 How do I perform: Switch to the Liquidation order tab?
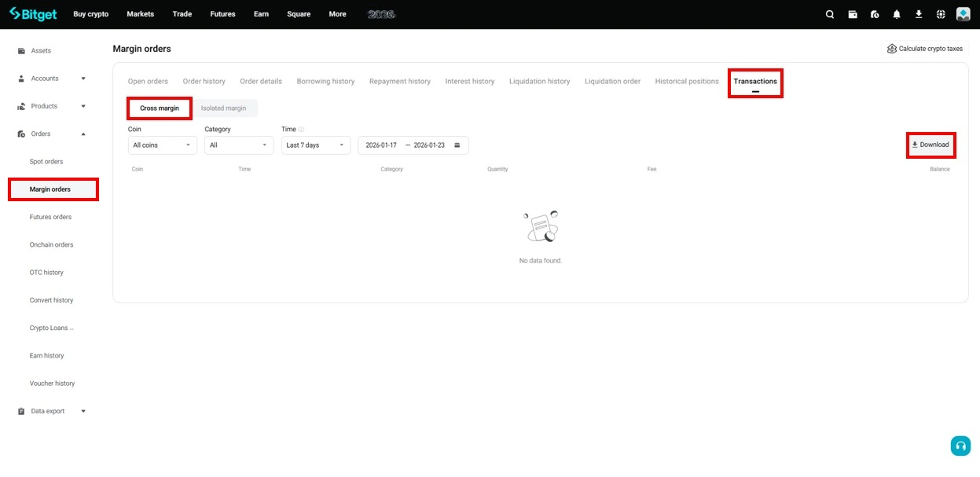[x=612, y=82]
